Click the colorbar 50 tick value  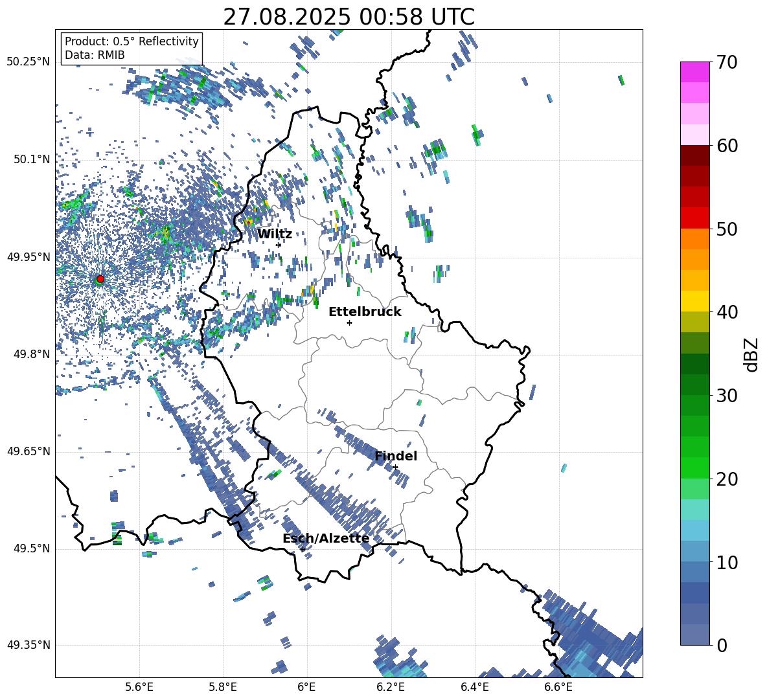(727, 229)
